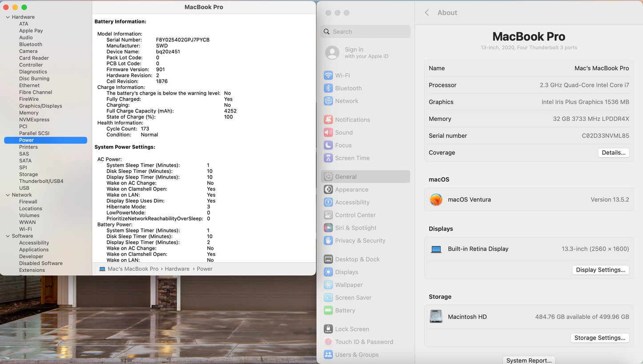Go back using the About chevron
This screenshot has width=643, height=364.
coord(427,13)
